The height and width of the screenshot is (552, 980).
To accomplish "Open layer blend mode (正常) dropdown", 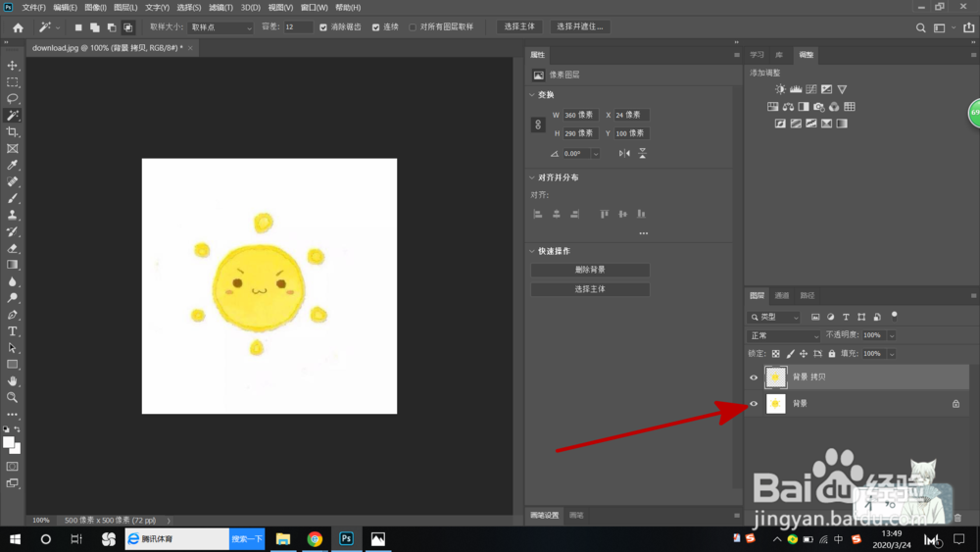I will 784,335.
